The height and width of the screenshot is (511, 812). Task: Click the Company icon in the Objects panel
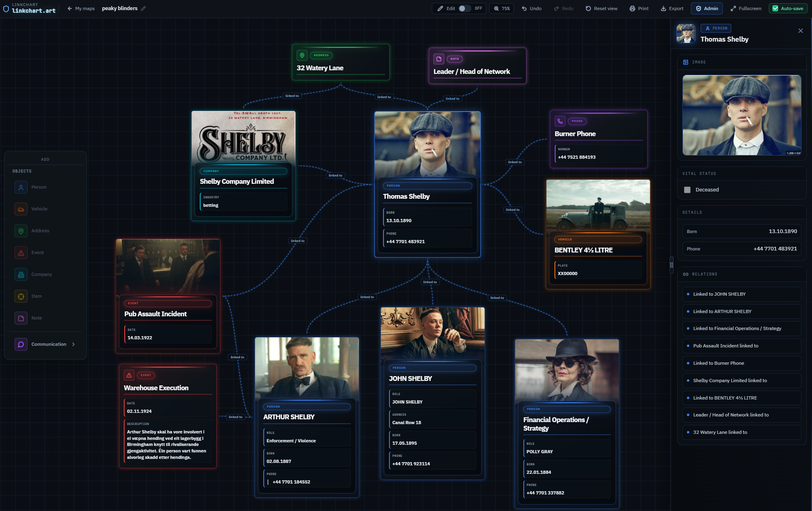pyautogui.click(x=21, y=274)
